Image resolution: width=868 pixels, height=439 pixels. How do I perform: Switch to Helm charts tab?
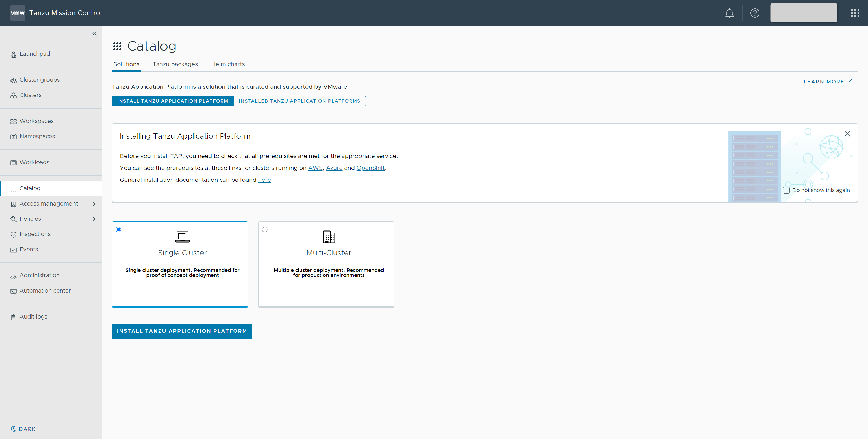point(228,64)
